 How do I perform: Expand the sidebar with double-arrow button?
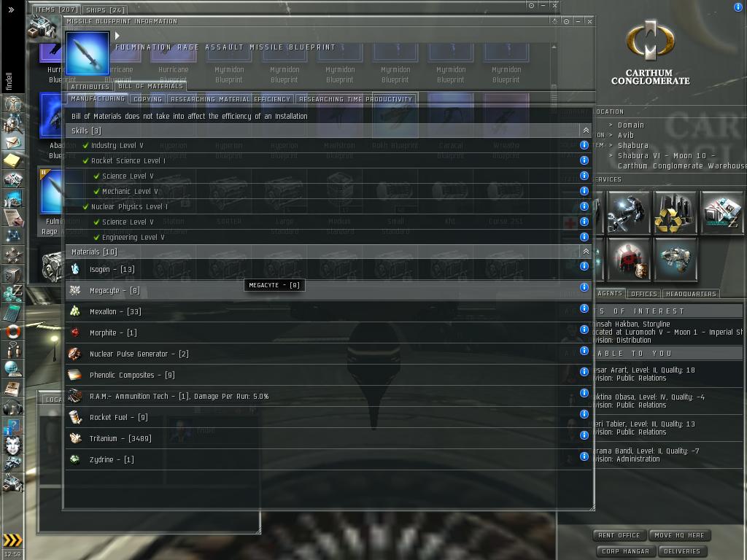coord(12,9)
